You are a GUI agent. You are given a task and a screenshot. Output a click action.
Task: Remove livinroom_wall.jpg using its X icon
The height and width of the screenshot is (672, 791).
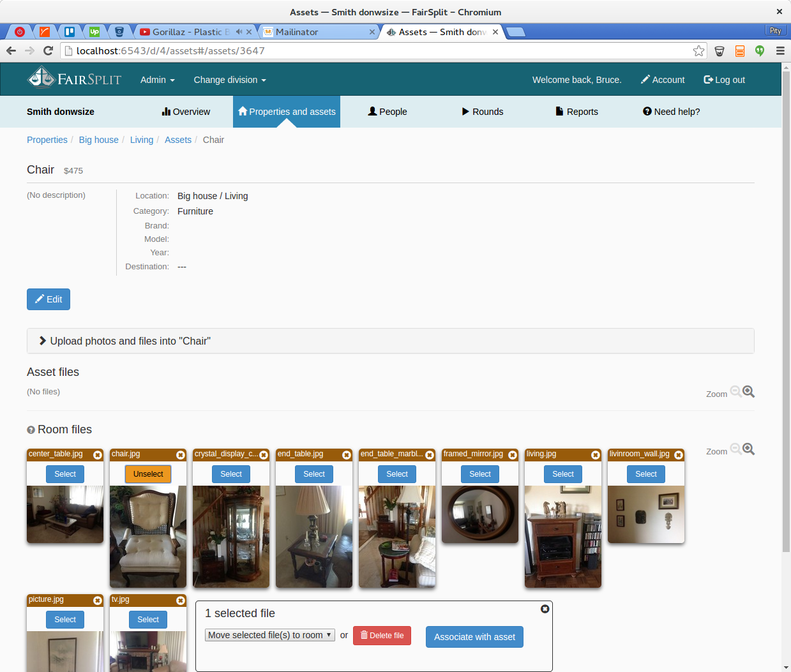[x=679, y=455]
